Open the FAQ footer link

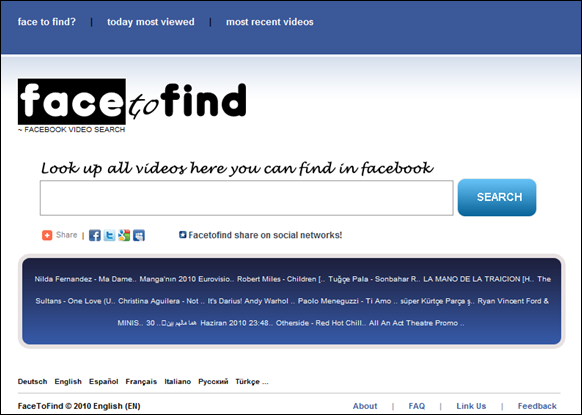click(416, 406)
